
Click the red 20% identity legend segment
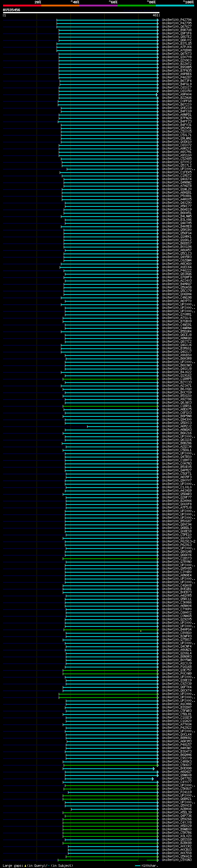(22, 6)
